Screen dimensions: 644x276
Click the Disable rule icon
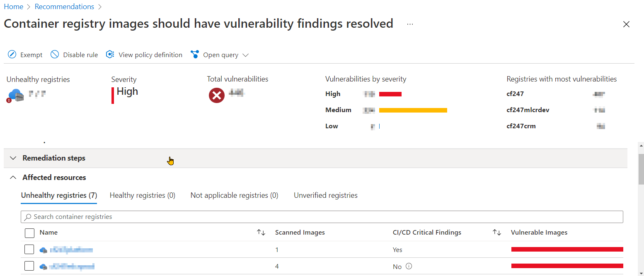pyautogui.click(x=55, y=55)
